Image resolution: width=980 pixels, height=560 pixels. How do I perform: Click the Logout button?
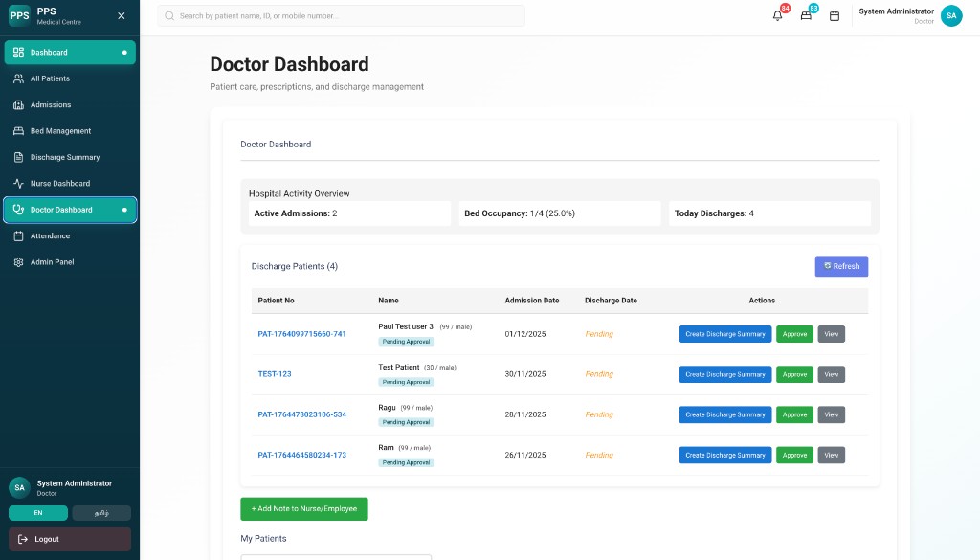70,539
